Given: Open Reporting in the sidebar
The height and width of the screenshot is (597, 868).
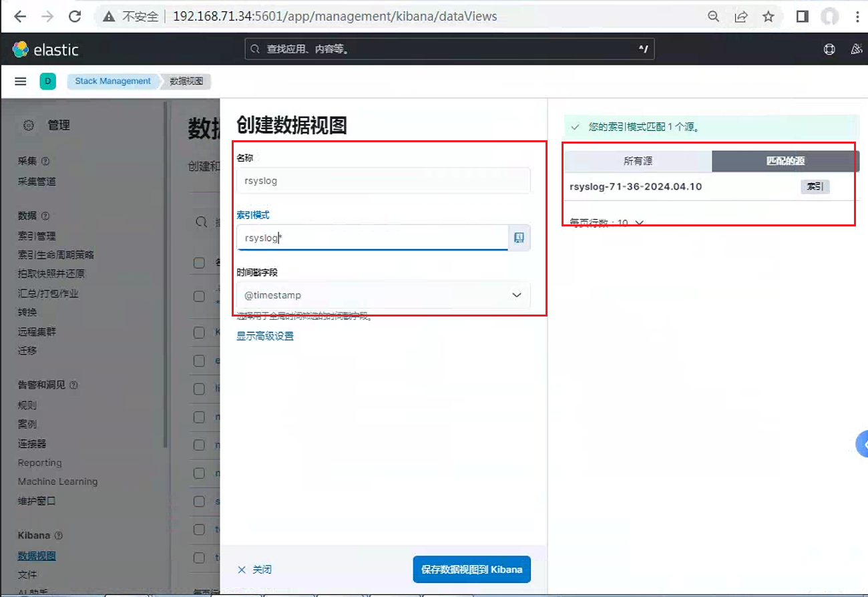Looking at the screenshot, I should coord(40,463).
